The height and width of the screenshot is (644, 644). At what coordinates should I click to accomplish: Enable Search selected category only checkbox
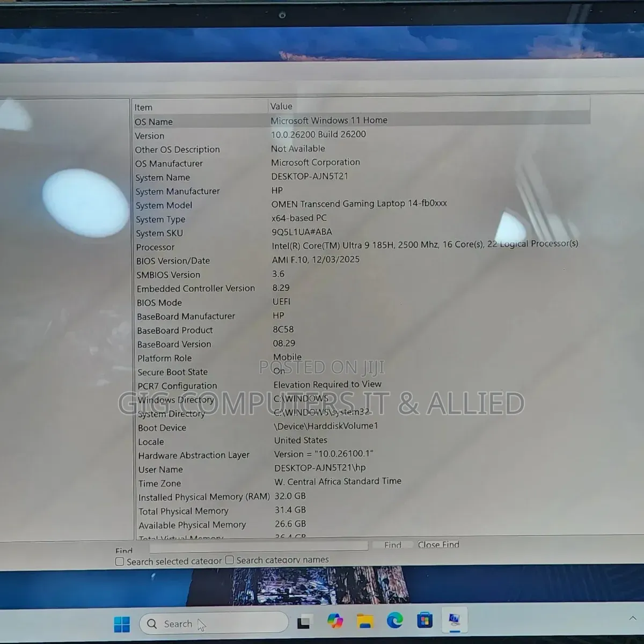click(x=120, y=561)
